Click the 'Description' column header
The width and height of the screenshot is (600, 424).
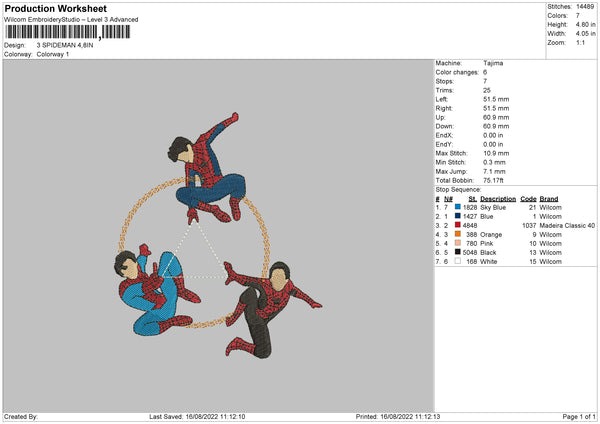pos(498,199)
